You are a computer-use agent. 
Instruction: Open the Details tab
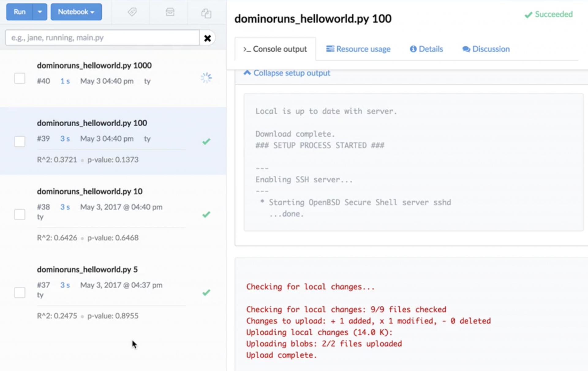pyautogui.click(x=426, y=49)
